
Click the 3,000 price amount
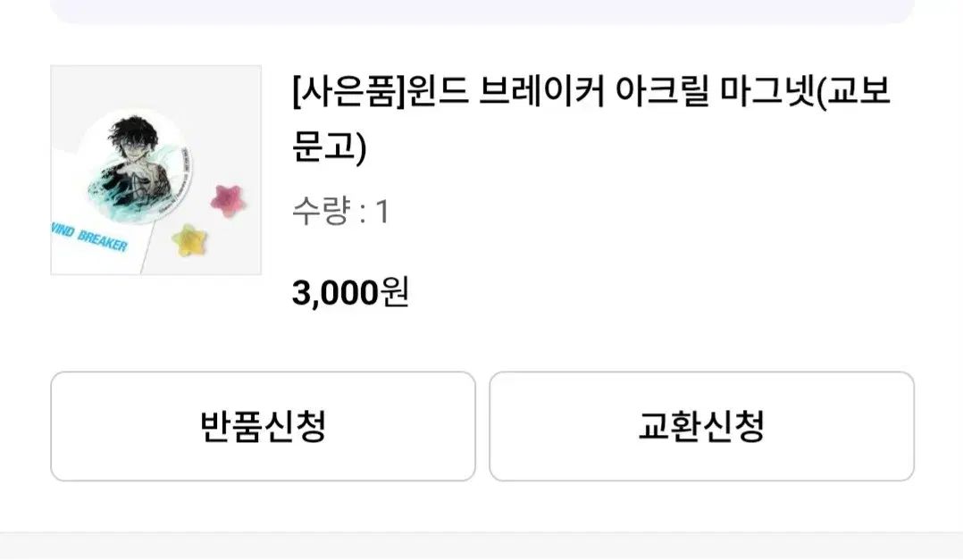335,293
